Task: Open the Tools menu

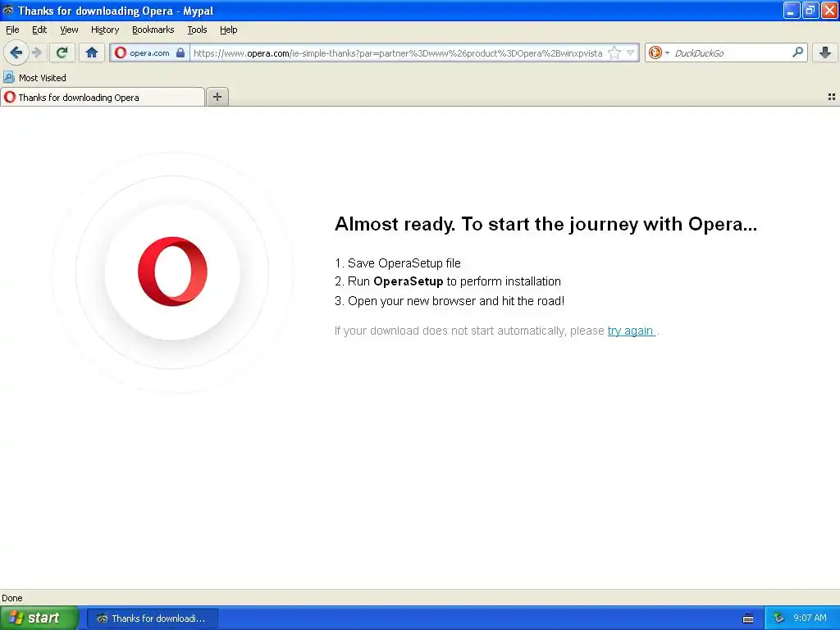Action: click(197, 30)
